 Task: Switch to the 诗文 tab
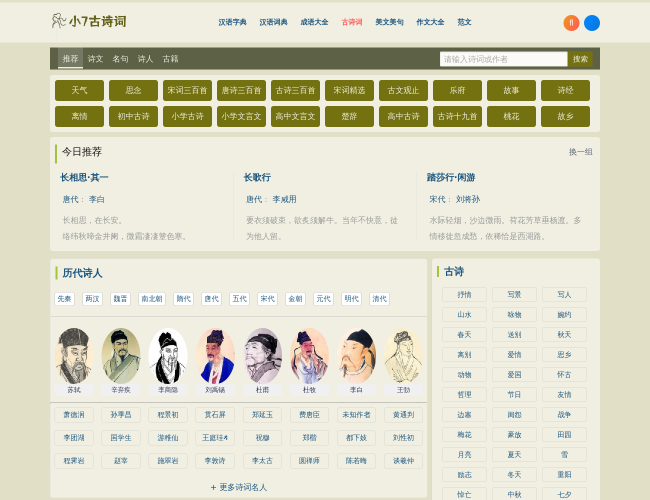click(95, 59)
